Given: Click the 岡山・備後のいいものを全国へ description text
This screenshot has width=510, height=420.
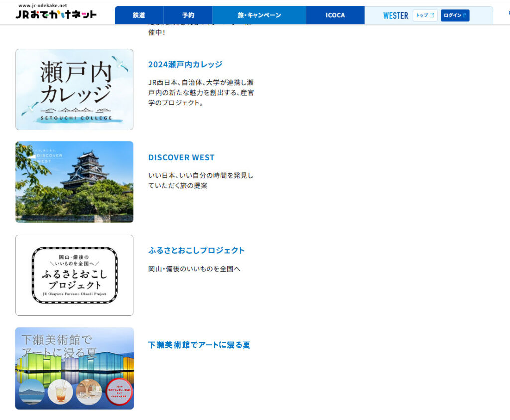Looking at the screenshot, I should (194, 269).
